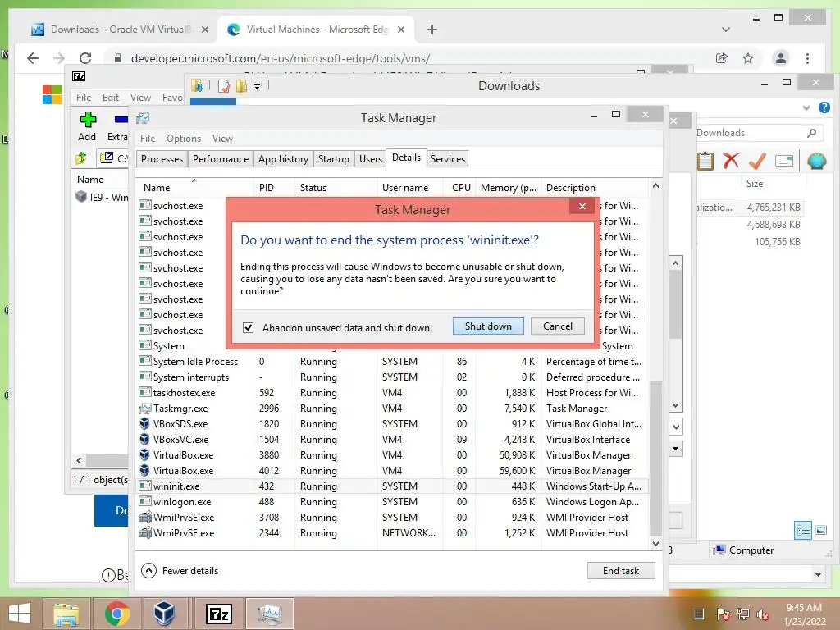Open the Services tab

447,159
